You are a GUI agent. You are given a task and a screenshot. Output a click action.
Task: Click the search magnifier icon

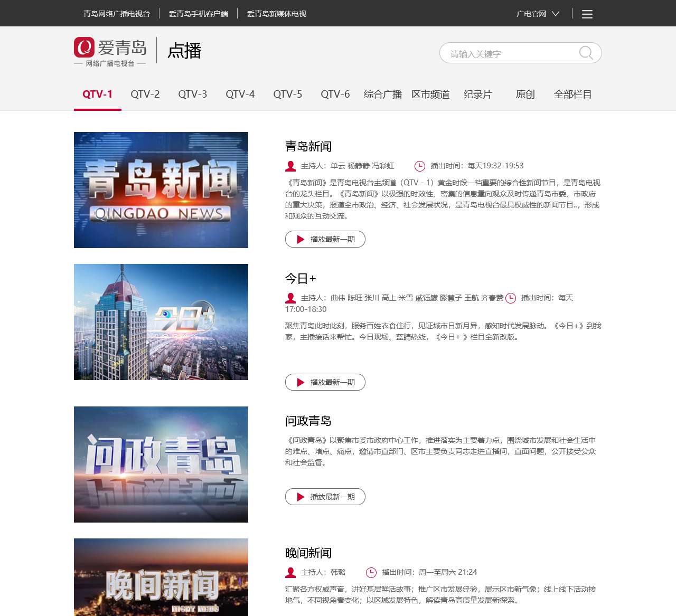pyautogui.click(x=586, y=53)
